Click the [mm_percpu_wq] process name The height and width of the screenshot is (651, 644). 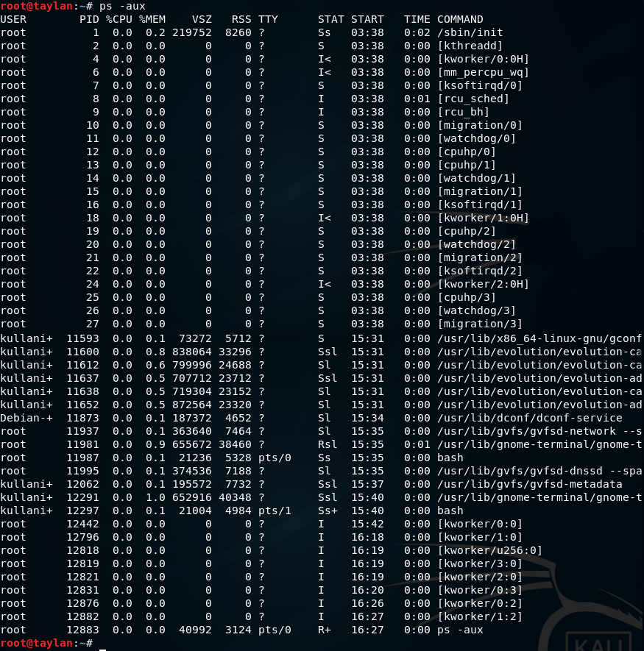coord(484,72)
